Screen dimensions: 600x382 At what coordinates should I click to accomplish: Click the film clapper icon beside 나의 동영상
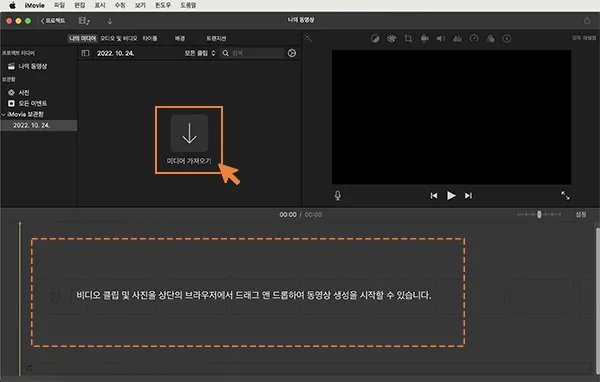[x=11, y=66]
